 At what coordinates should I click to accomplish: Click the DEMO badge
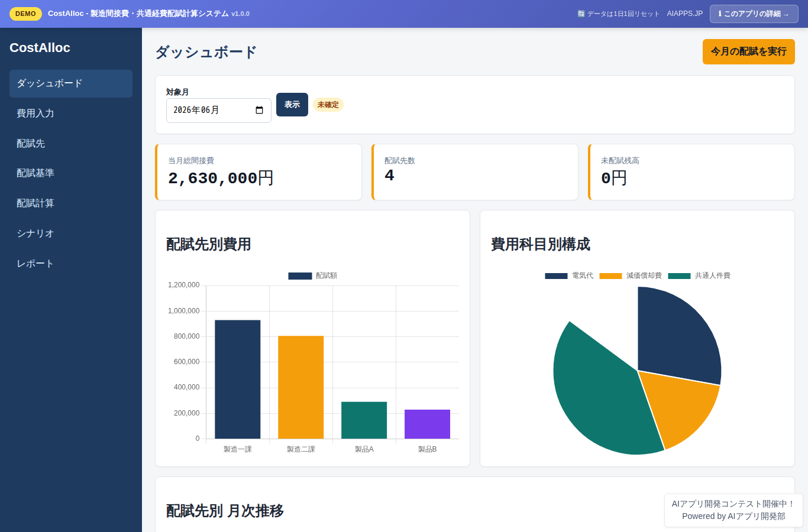click(x=25, y=14)
